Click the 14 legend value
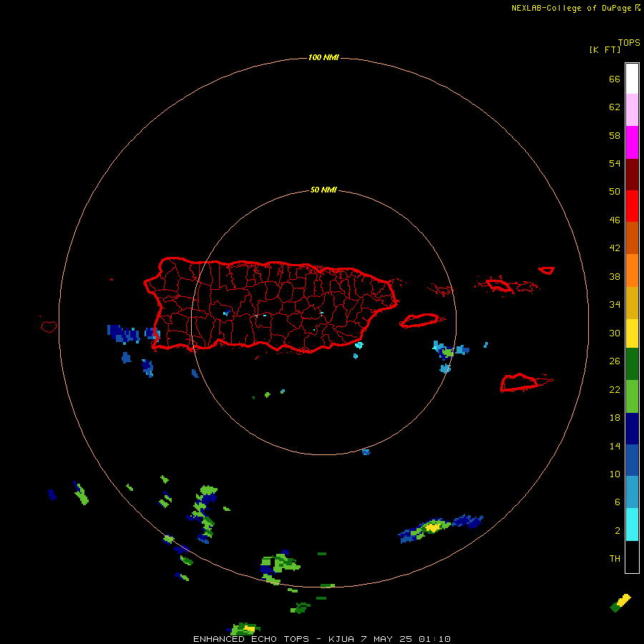This screenshot has height=644, width=644. click(615, 446)
